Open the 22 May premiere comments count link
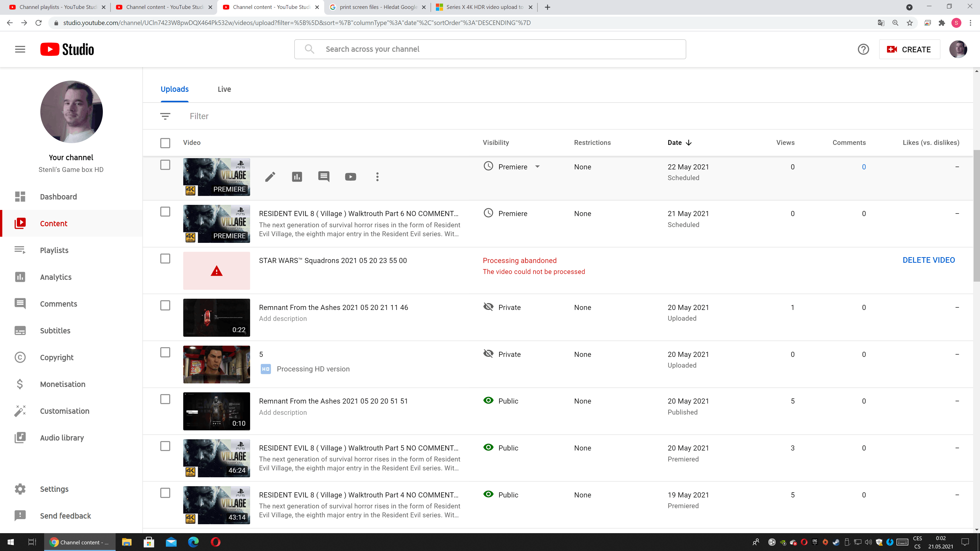Viewport: 980px width, 551px height. click(x=864, y=167)
